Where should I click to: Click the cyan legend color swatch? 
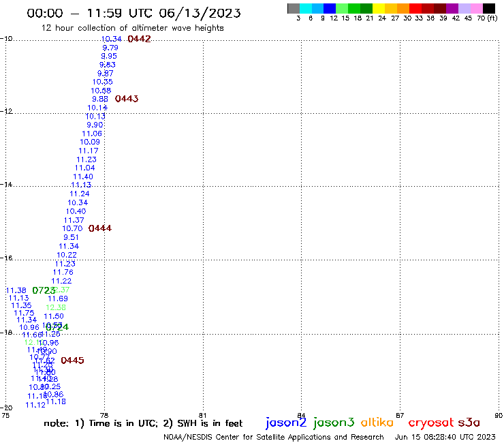pyautogui.click(x=306, y=8)
